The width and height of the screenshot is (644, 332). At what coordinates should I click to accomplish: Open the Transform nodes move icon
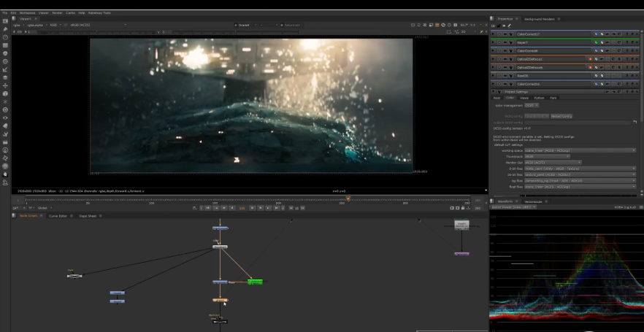6,85
